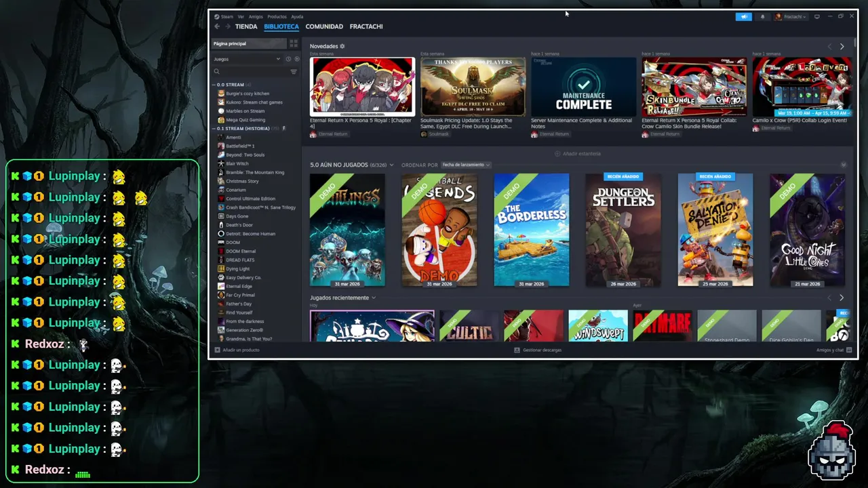The height and width of the screenshot is (488, 868).
Task: Select Battlefield™ 1 in the library list
Action: 240,146
